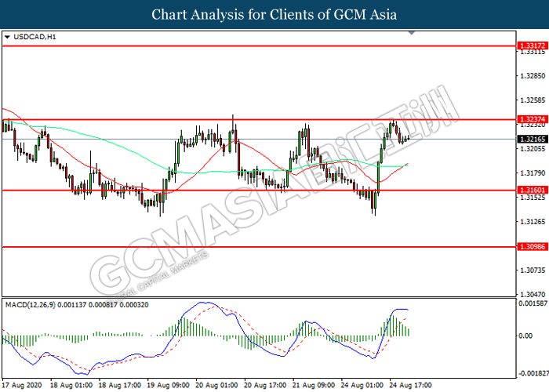Screen dimensions: 549x392
Task: Click the 1.32165 current price tag
Action: tap(532, 139)
